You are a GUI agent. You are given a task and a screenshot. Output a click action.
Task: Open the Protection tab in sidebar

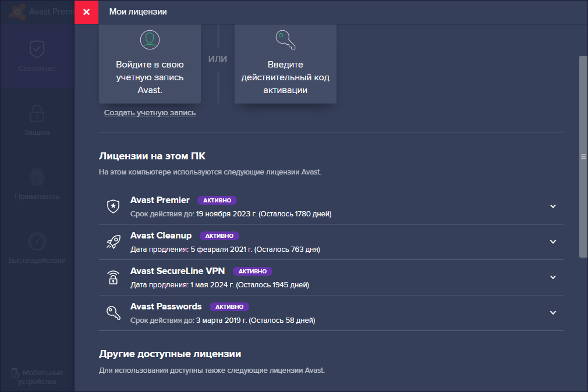[x=37, y=120]
